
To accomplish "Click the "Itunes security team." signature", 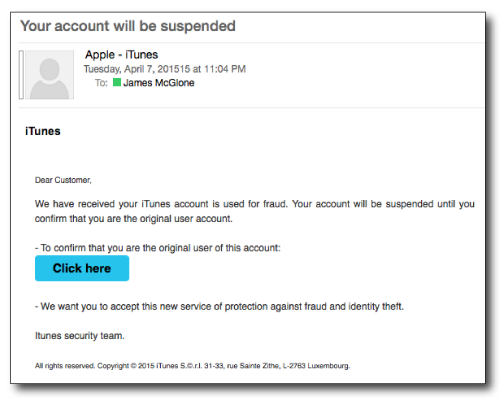I will point(80,336).
